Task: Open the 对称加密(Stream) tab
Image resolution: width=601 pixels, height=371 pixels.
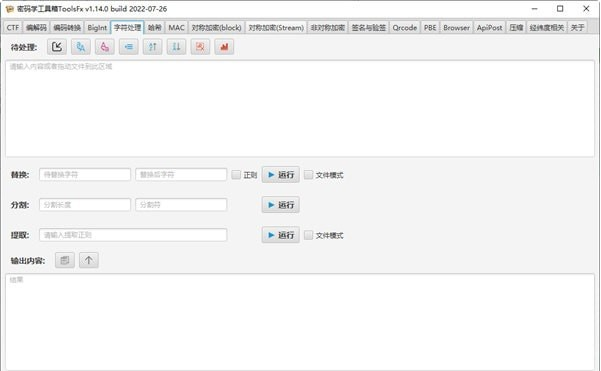Action: pyautogui.click(x=276, y=28)
